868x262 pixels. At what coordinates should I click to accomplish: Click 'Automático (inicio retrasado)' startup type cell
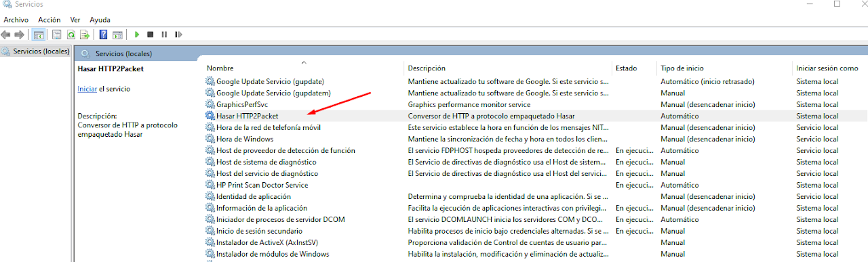[x=707, y=81]
